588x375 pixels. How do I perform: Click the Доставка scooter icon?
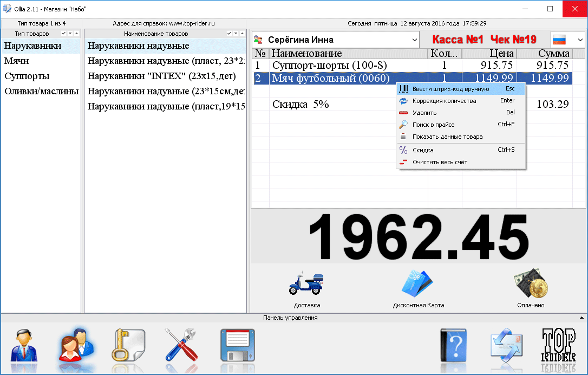[306, 283]
